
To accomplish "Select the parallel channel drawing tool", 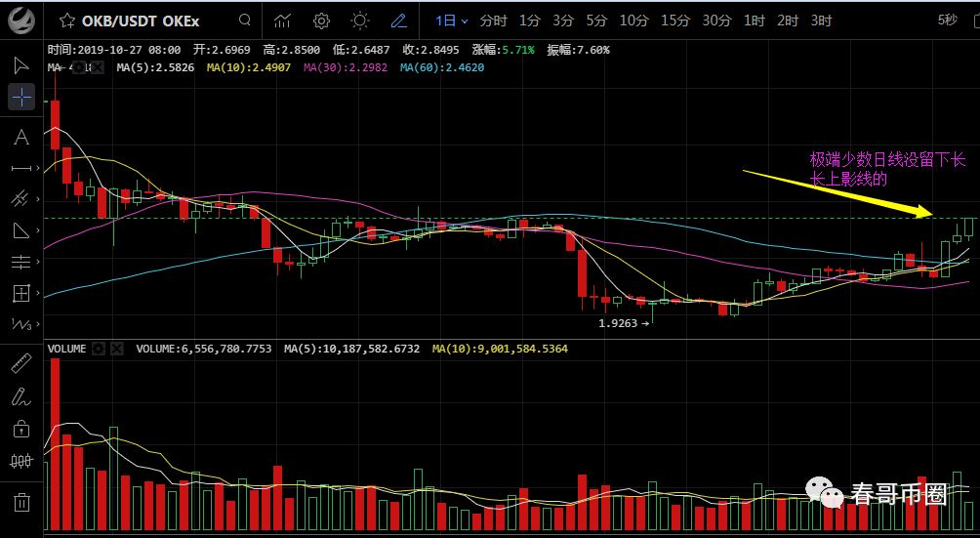I will 20,199.
